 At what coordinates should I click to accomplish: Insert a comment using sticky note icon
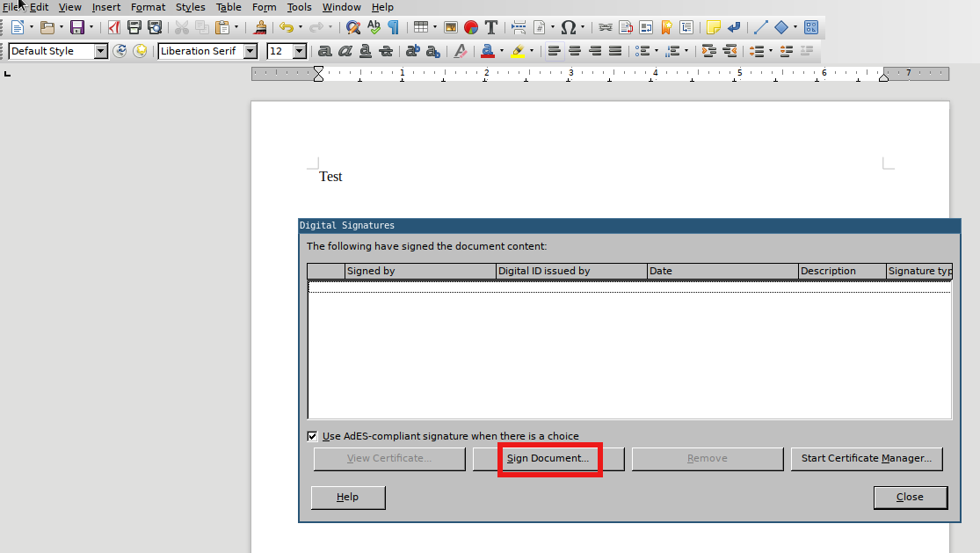click(x=713, y=28)
